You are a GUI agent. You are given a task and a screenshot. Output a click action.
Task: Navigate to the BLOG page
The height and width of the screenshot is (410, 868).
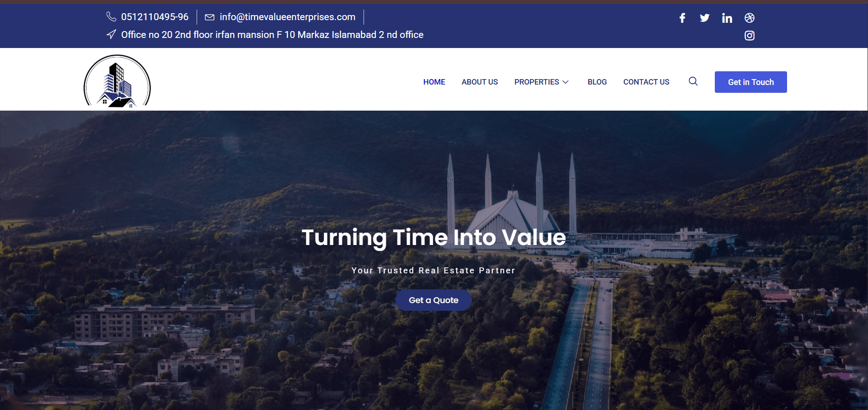coord(597,82)
